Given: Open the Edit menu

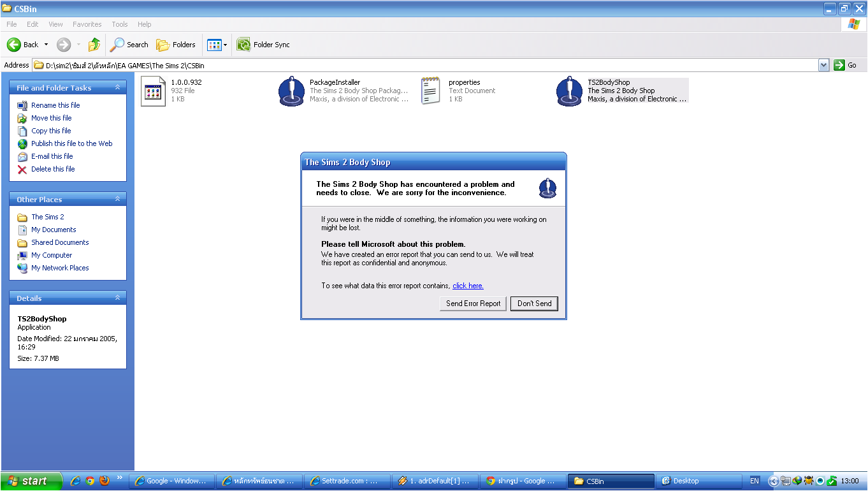Looking at the screenshot, I should 33,24.
